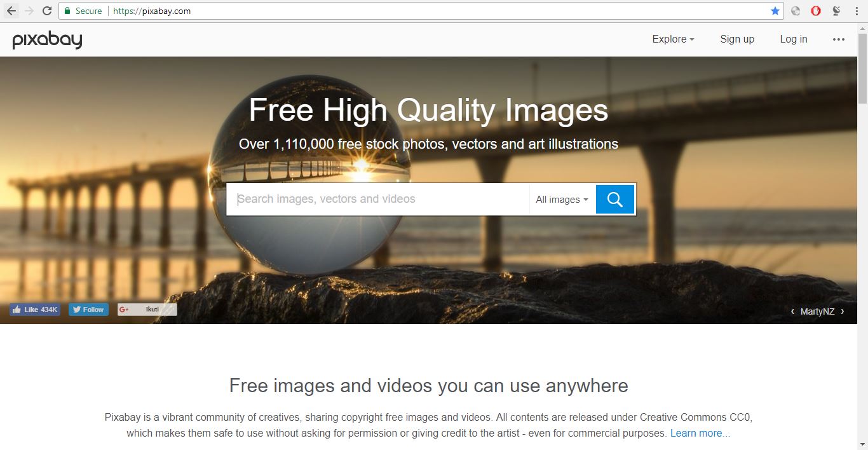Viewport: 868px width, 450px height.
Task: Click the scrollbar down arrow
Action: [862, 444]
